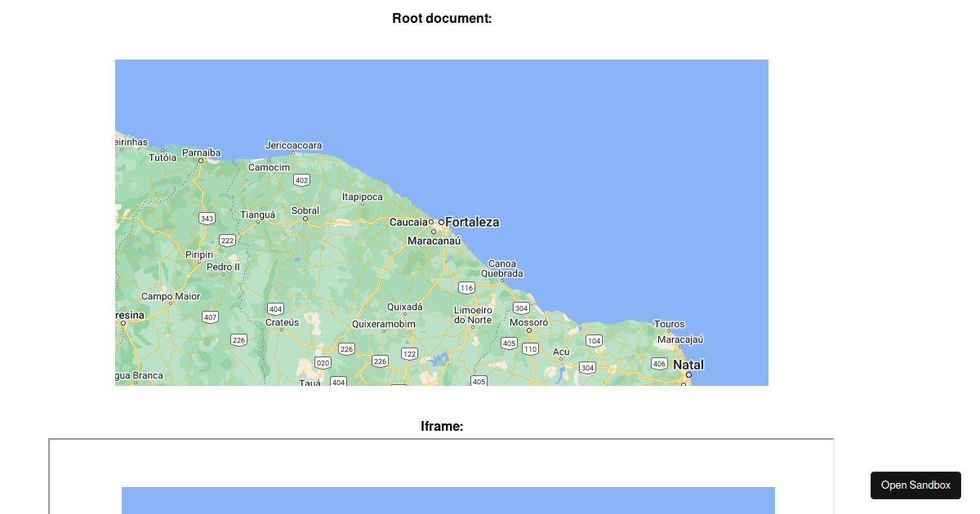
Task: Click the 020 highway shield near Tauá
Action: [324, 361]
